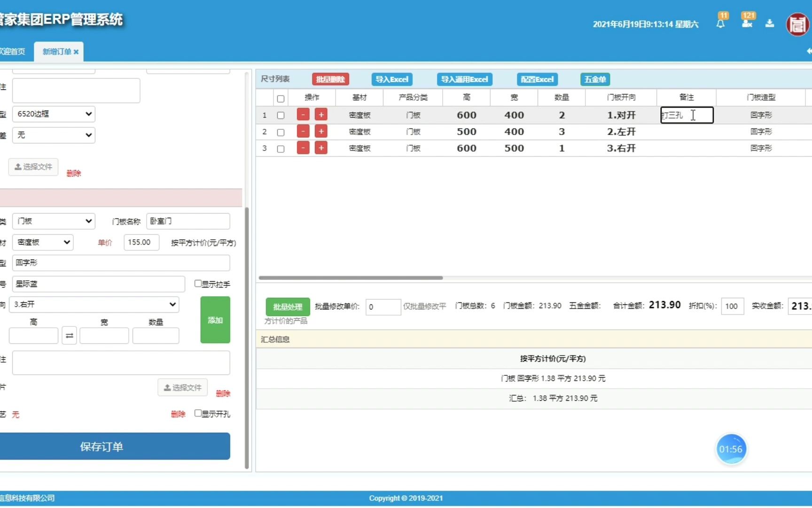Click the left panel vertical scrollbar
The image size is (812, 508).
[x=247, y=339]
